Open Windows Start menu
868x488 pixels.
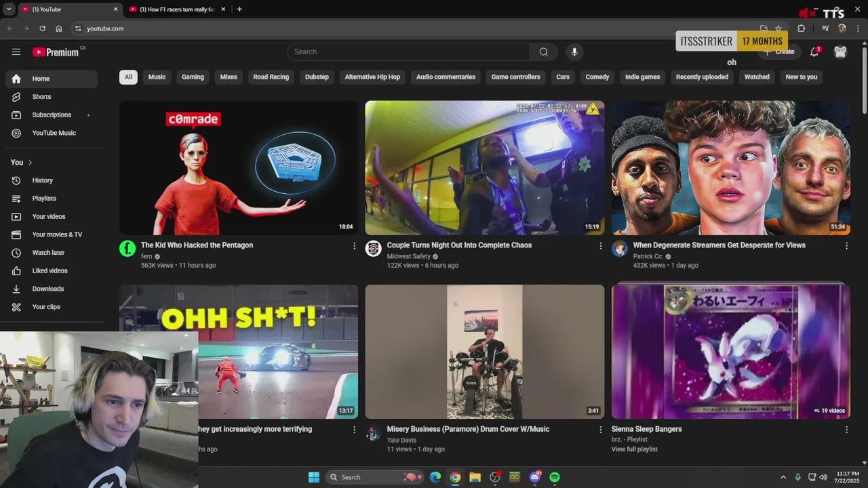click(314, 477)
